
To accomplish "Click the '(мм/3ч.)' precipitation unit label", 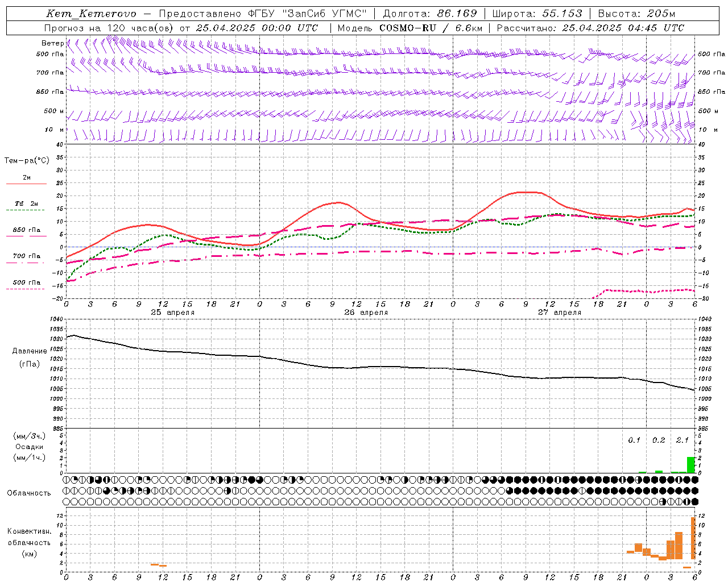I will [29, 436].
